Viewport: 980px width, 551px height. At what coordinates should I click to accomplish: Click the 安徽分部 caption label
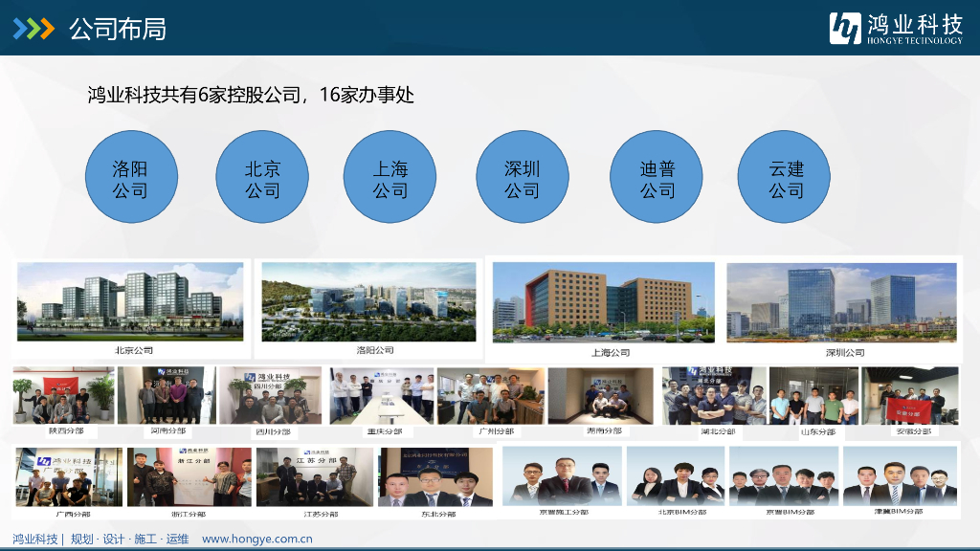click(x=914, y=431)
